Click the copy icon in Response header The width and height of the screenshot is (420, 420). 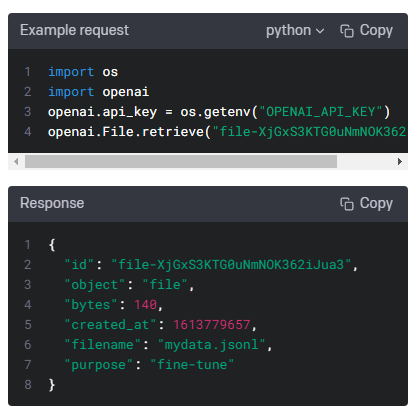(x=347, y=204)
